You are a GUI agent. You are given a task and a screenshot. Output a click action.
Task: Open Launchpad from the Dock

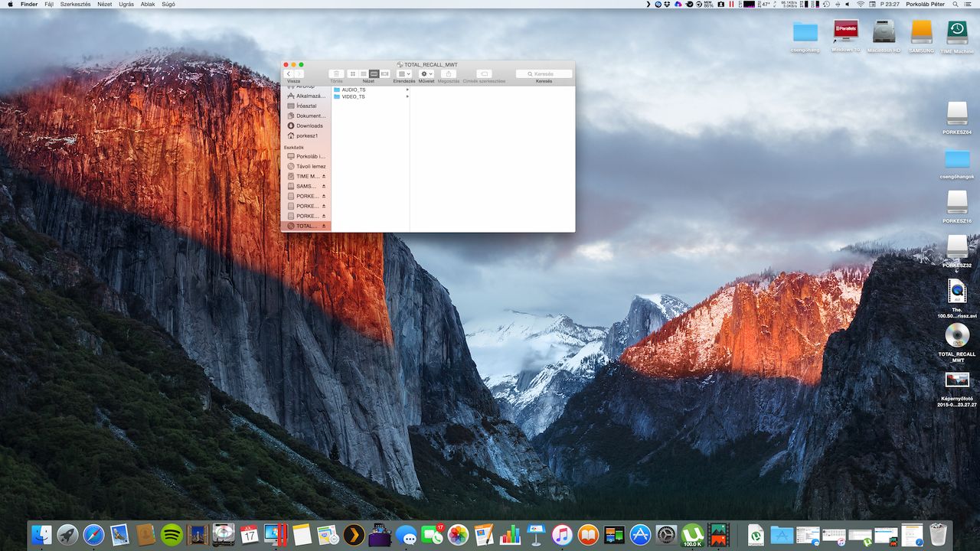(67, 534)
